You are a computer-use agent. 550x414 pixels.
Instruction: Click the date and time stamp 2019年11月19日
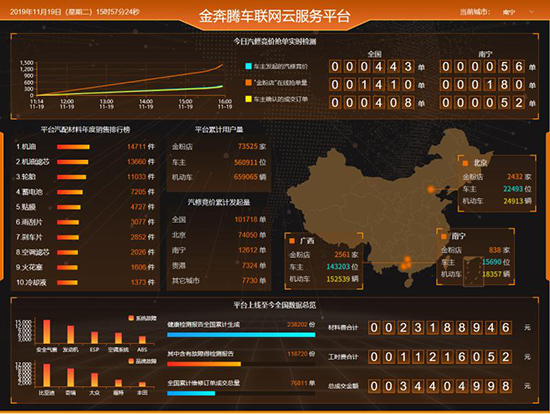[x=75, y=12]
